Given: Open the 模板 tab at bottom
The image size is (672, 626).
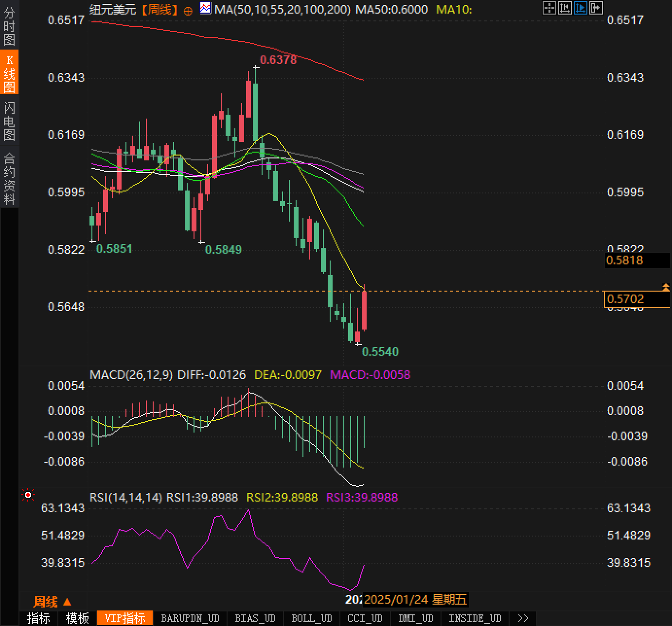Looking at the screenshot, I should click(x=77, y=618).
